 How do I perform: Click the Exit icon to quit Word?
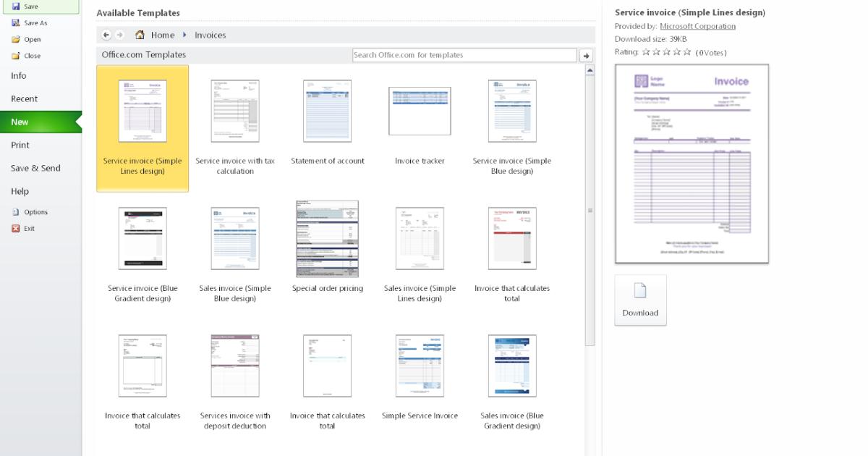point(17,228)
